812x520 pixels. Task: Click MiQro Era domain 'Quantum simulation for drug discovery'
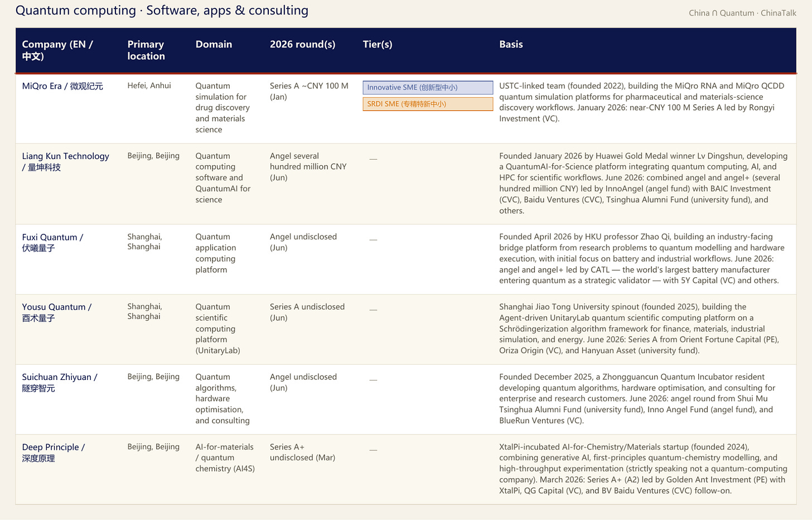[223, 108]
